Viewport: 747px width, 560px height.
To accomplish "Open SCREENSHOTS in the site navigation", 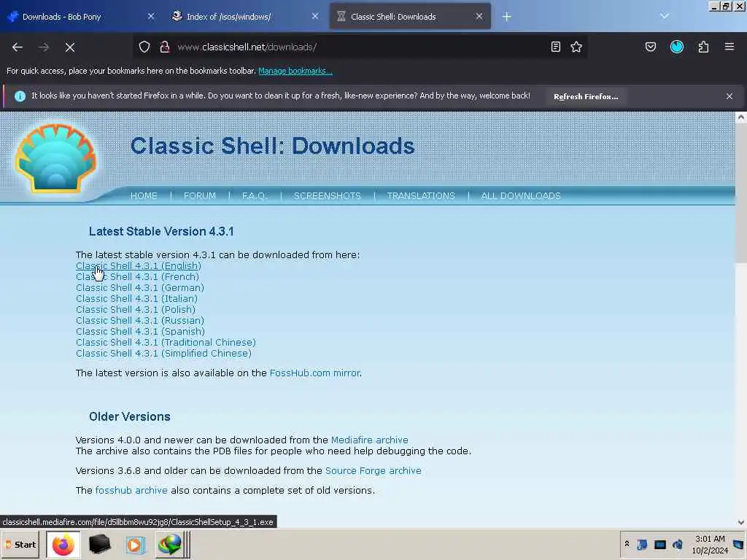I will (x=328, y=195).
